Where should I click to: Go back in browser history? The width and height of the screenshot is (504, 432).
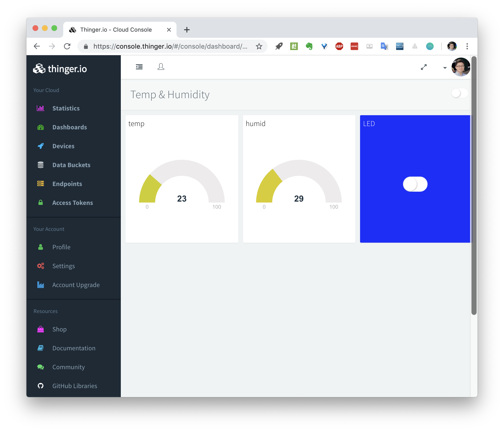coord(37,46)
